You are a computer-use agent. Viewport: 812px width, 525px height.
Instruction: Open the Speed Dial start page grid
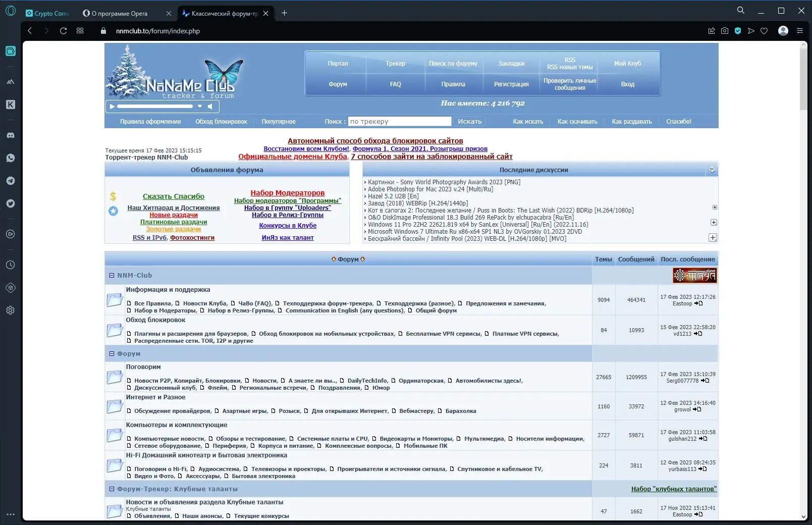click(x=80, y=31)
